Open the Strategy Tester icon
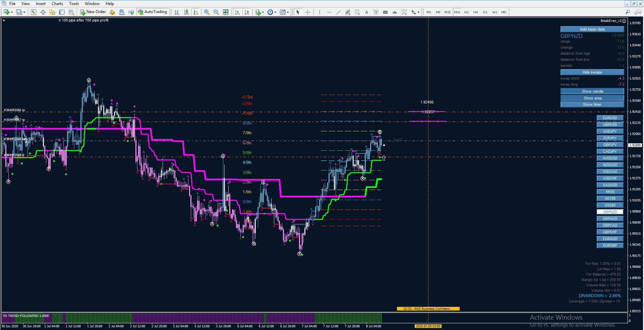Screen dimensions: 644x330 71,12
